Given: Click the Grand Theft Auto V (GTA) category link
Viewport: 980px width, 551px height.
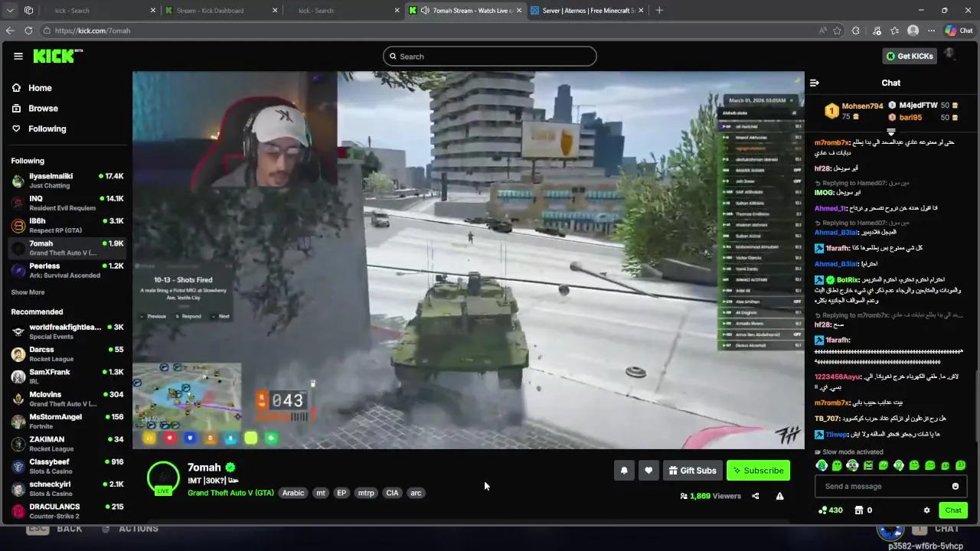Looking at the screenshot, I should [x=230, y=493].
